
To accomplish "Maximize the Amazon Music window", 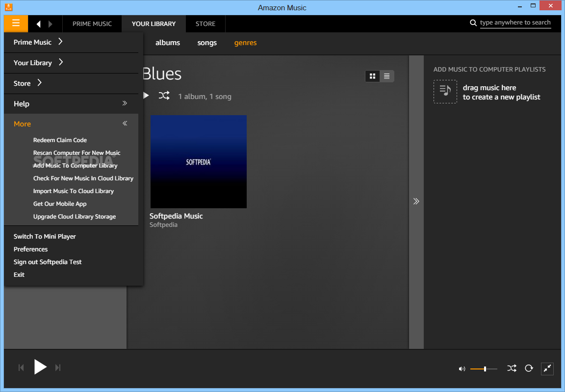I will [x=533, y=5].
